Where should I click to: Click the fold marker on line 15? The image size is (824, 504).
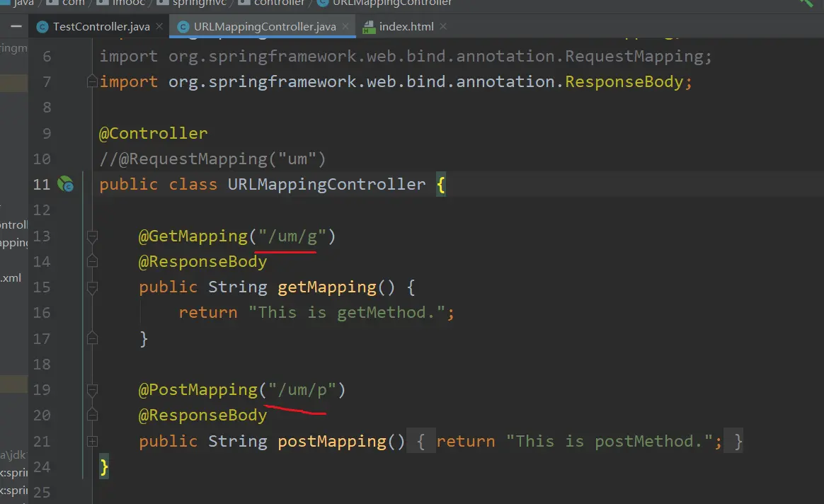(x=92, y=287)
